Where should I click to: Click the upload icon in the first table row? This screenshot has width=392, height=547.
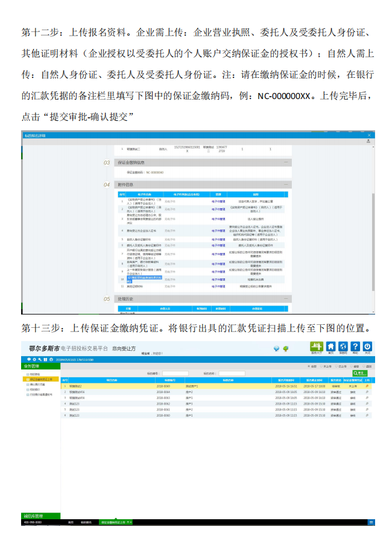[368, 385]
